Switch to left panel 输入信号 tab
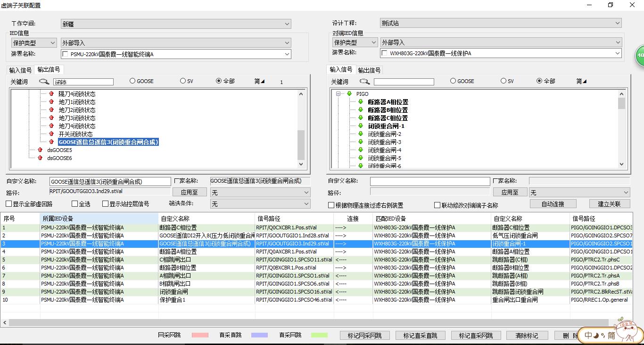 tap(20, 70)
